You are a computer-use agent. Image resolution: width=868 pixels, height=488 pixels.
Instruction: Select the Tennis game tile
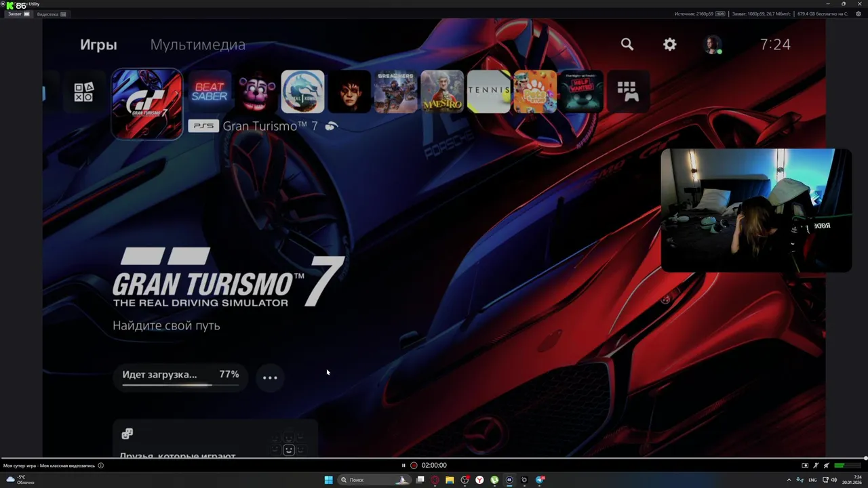[488, 91]
